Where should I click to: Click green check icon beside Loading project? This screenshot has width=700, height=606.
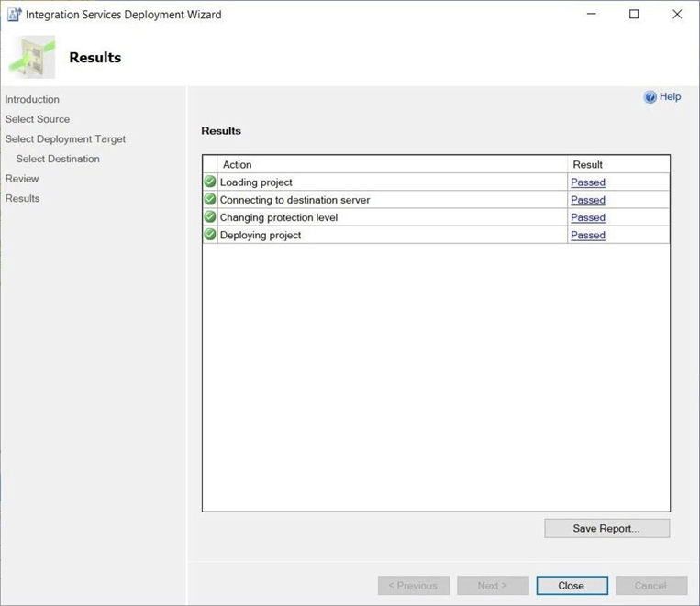(x=210, y=182)
